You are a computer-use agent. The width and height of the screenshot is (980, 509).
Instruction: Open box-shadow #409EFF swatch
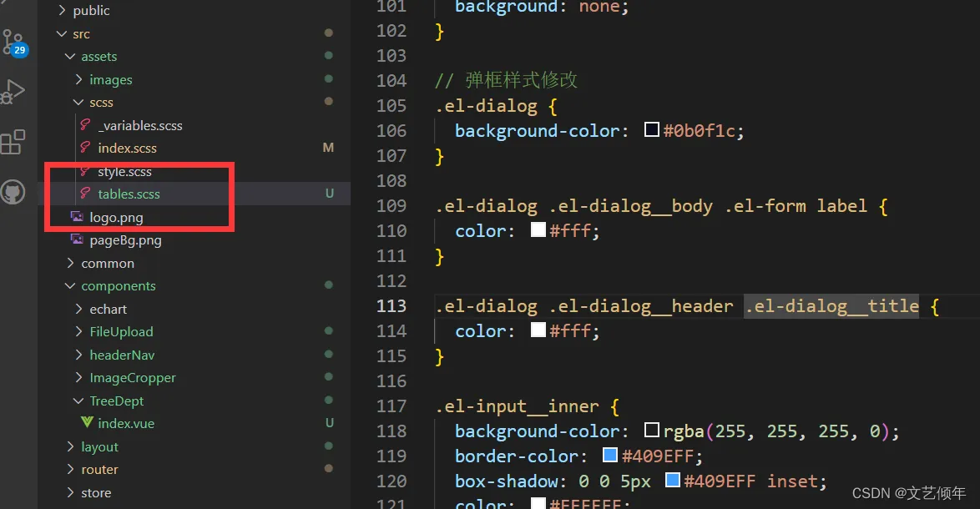point(673,480)
